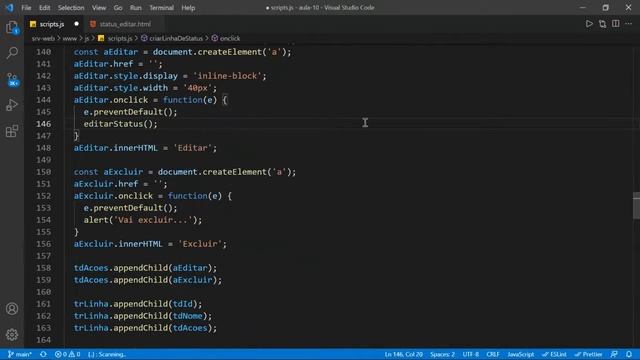Image resolution: width=640 pixels, height=360 pixels.
Task: Click tdAcoes.appendChild(aExcluir) line
Action: point(148,280)
